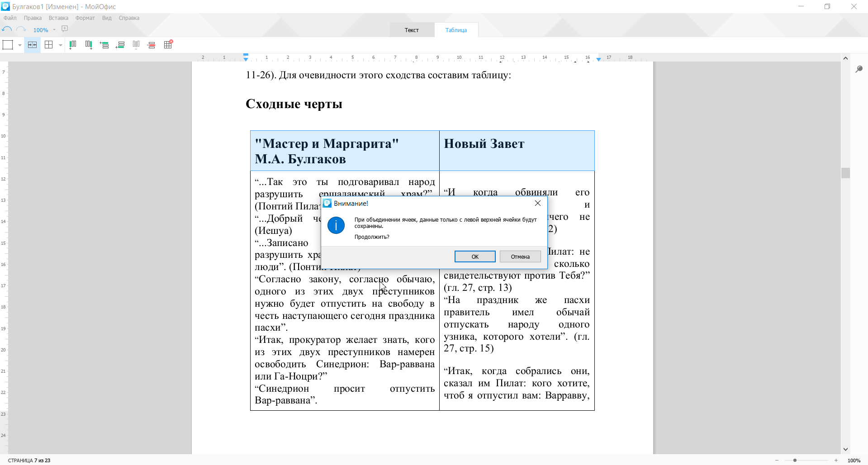Open the Правка menu
This screenshot has height=465, width=868.
[x=33, y=18]
